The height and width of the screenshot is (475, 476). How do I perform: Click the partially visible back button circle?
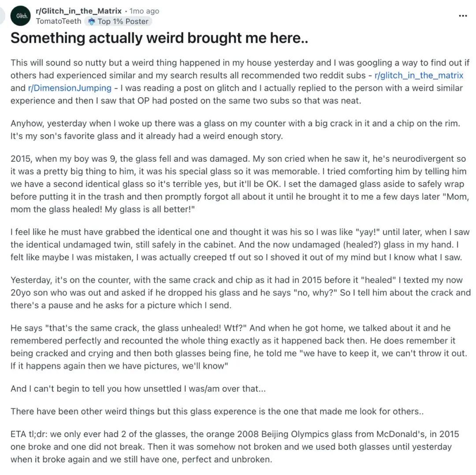(2, 16)
